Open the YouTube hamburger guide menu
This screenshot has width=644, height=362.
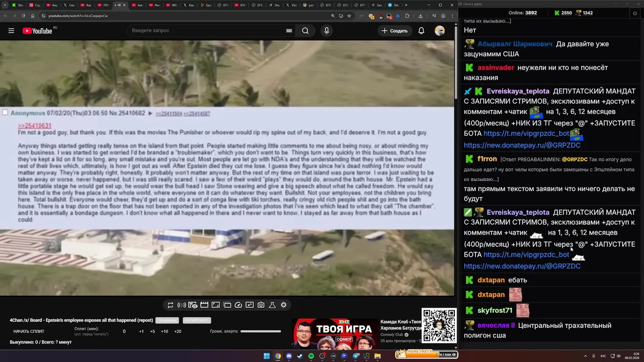[11, 31]
